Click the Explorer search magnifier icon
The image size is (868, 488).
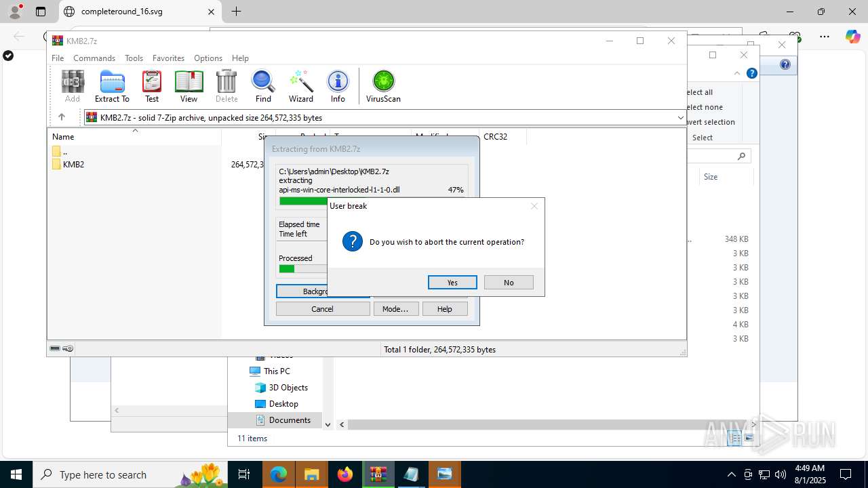tap(741, 156)
